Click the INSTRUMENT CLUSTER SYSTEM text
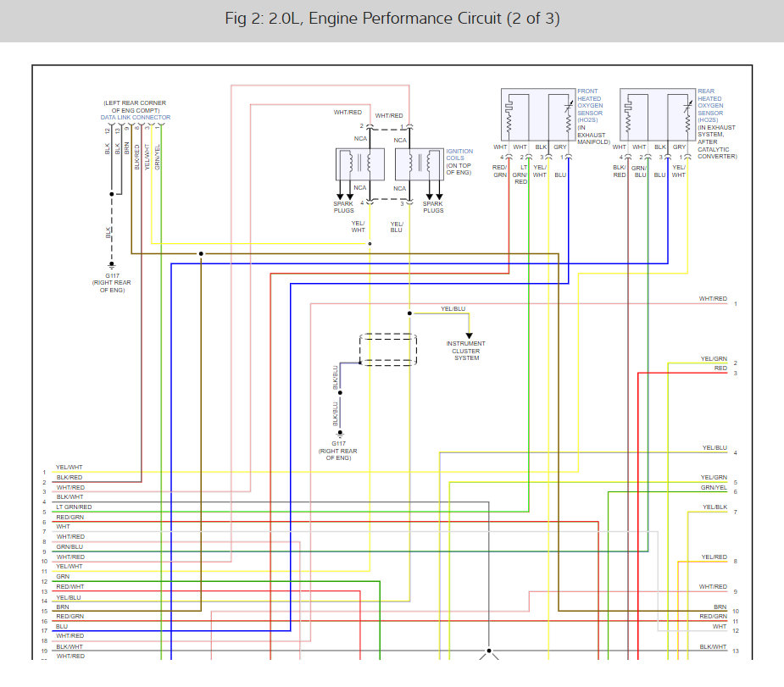 pos(466,351)
